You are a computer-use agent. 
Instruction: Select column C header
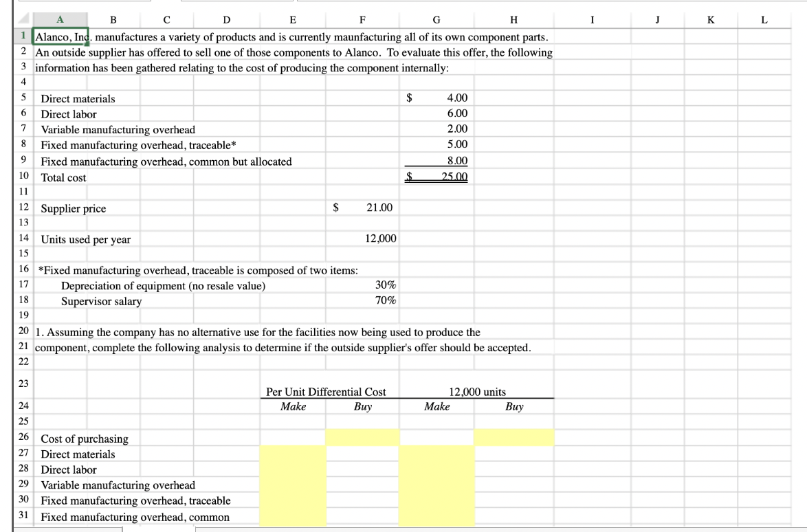click(166, 19)
